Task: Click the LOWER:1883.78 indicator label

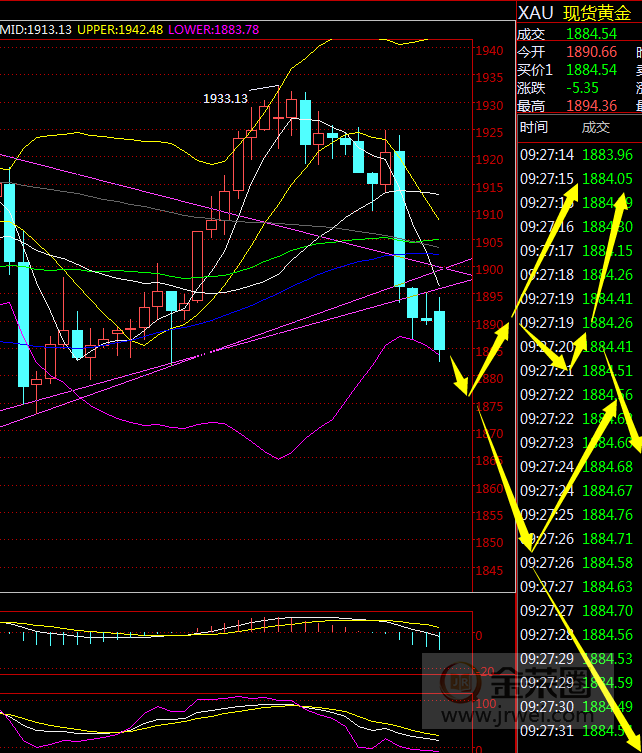Action: [213, 29]
